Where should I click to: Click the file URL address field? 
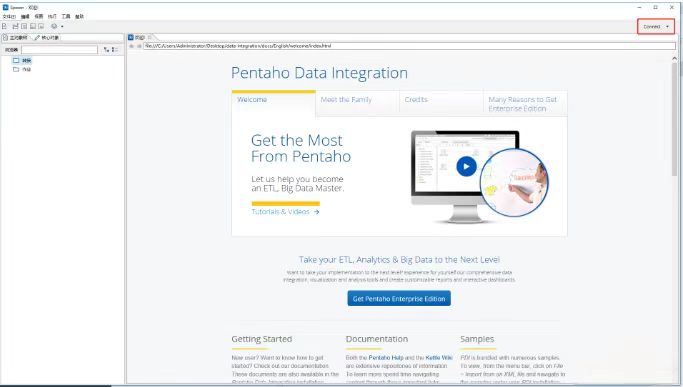tap(409, 46)
